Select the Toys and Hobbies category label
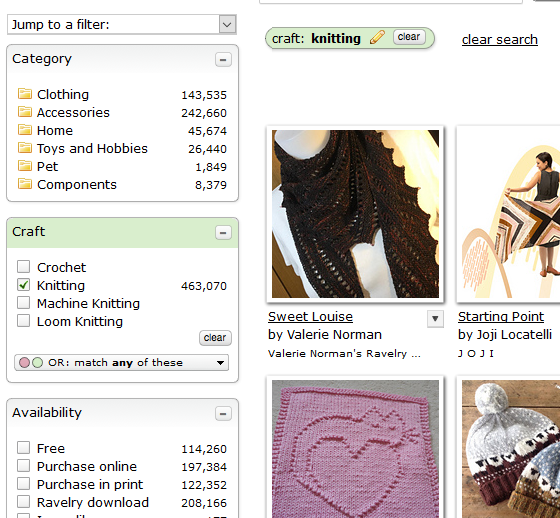Image resolution: width=560 pixels, height=518 pixels. pyautogui.click(x=92, y=149)
